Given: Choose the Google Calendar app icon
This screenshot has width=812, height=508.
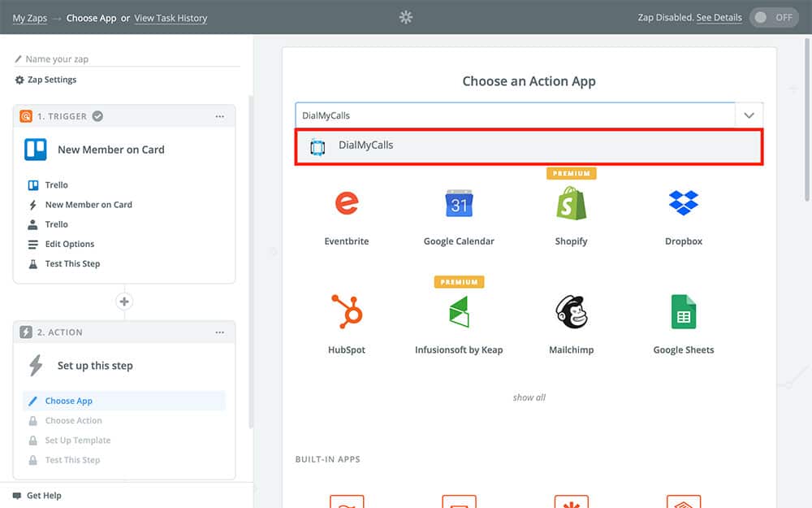Looking at the screenshot, I should pyautogui.click(x=459, y=203).
